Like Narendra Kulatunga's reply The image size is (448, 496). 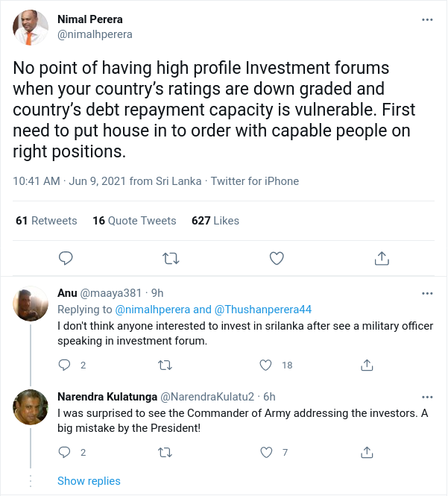point(266,452)
